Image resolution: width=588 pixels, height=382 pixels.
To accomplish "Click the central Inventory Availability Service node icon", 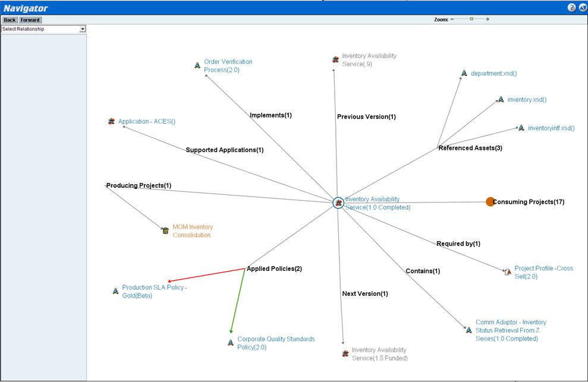I will coord(338,203).
